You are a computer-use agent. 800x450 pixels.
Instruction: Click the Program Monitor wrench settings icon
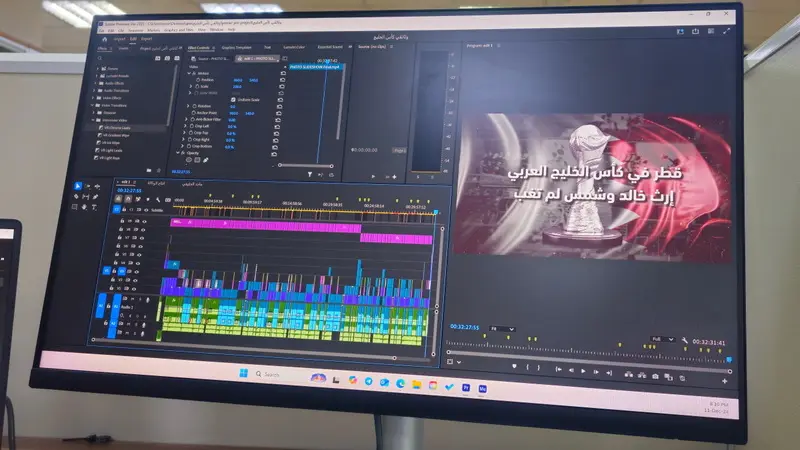click(x=685, y=340)
